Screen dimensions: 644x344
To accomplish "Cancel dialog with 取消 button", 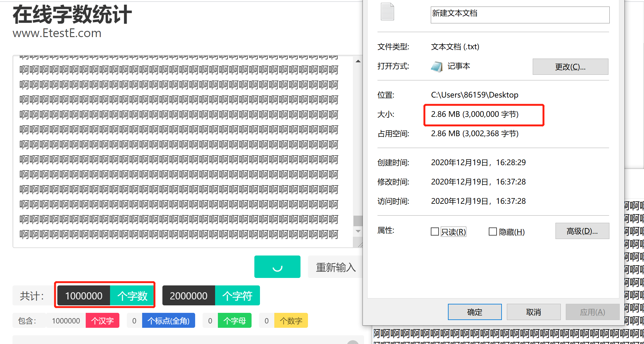I will 533,312.
